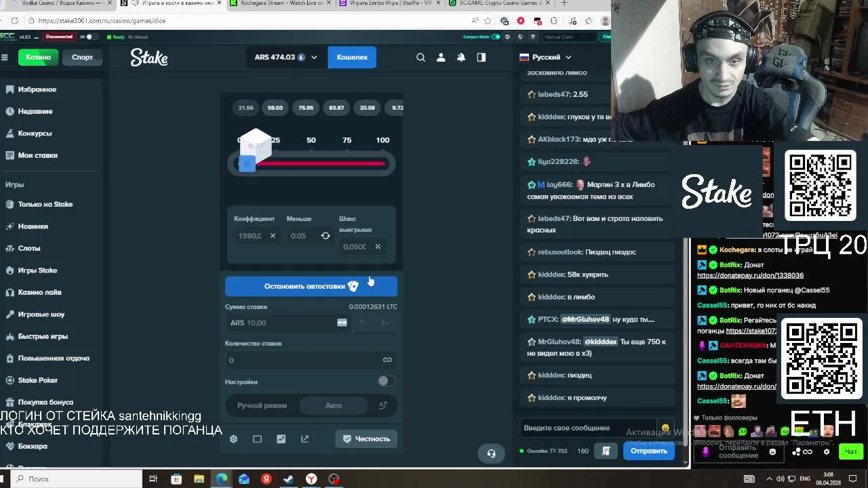Open Steam from the taskbar

[x=288, y=479]
